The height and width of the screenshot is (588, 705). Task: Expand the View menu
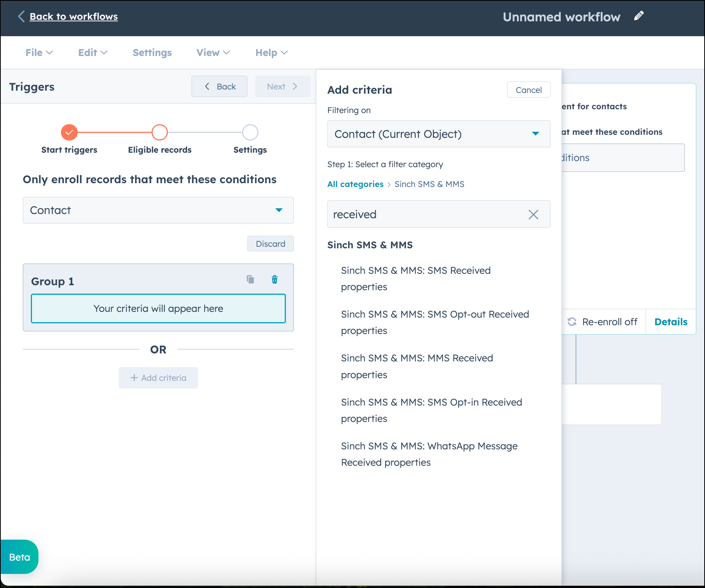pyautogui.click(x=212, y=53)
